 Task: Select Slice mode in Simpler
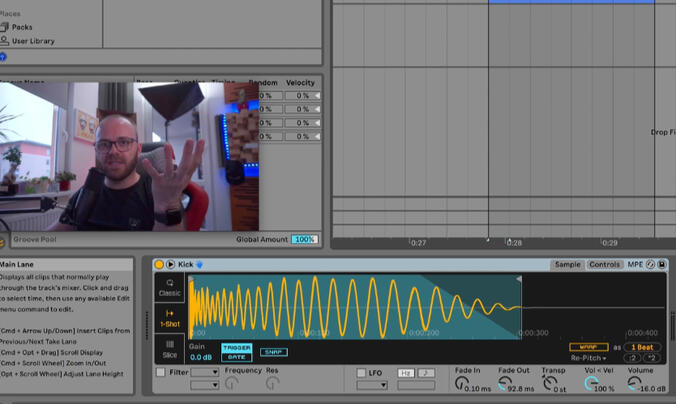[170, 346]
